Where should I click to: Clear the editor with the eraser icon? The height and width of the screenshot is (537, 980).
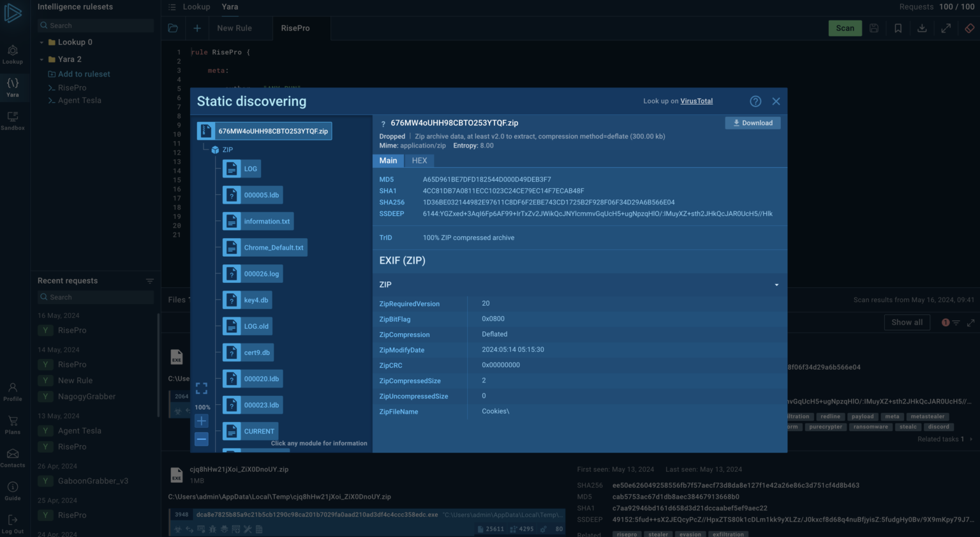tap(970, 28)
